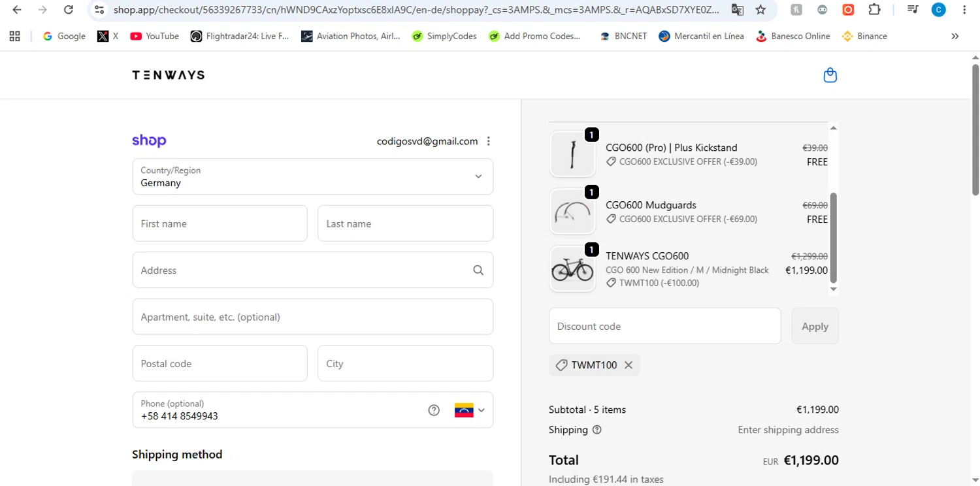
Task: Click the address search magnifier icon
Action: 478,270
